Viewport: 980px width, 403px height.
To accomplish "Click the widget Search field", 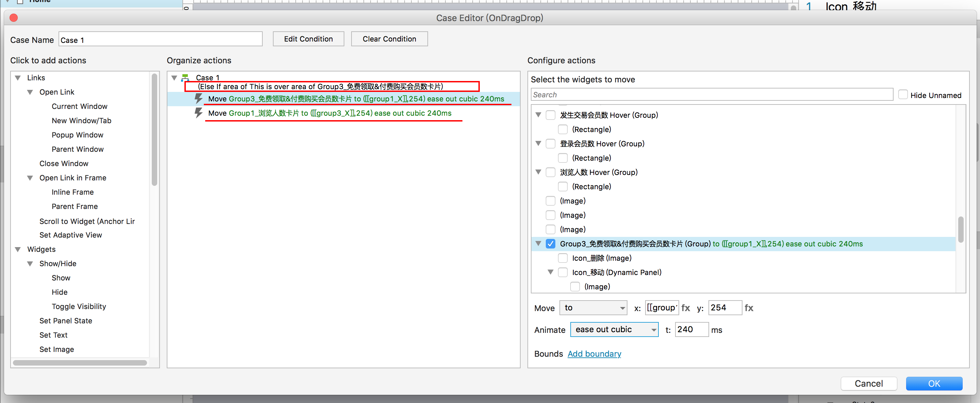I will pos(711,95).
